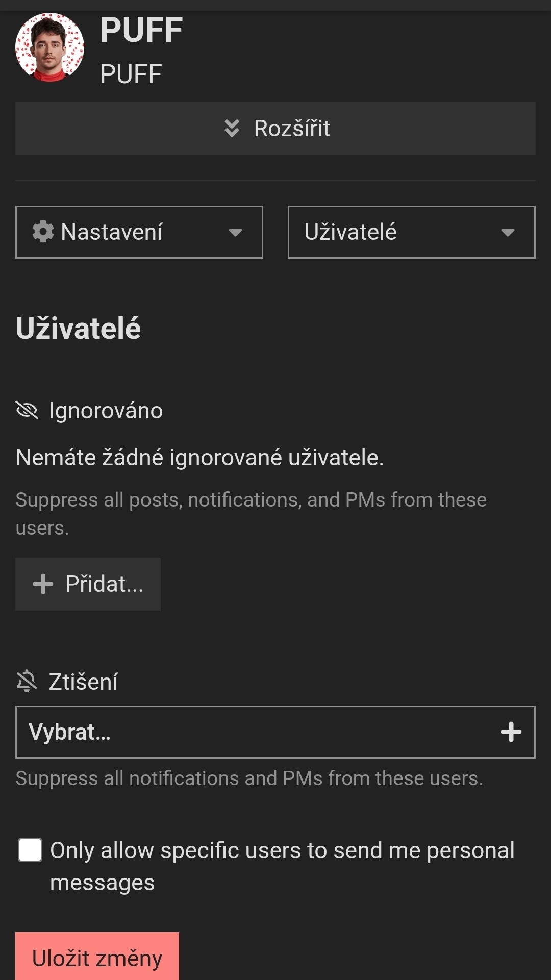
Task: Click the large PUFF username heading
Action: click(141, 30)
